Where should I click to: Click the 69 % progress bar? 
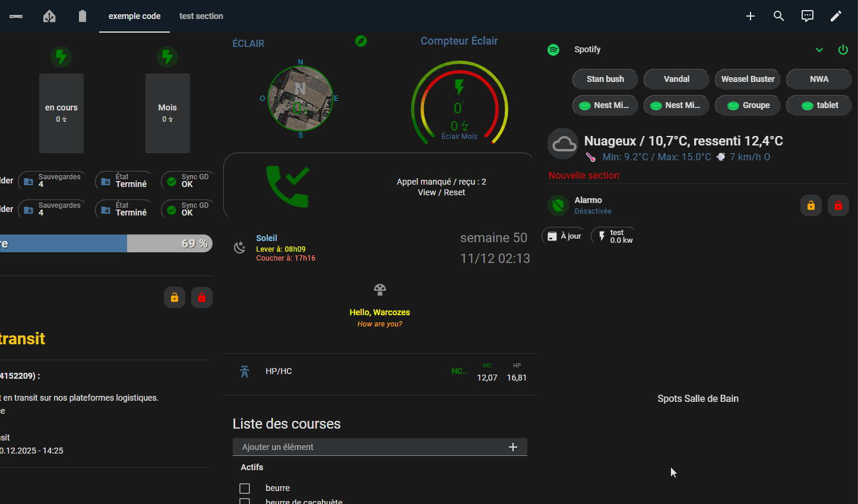pos(106,243)
